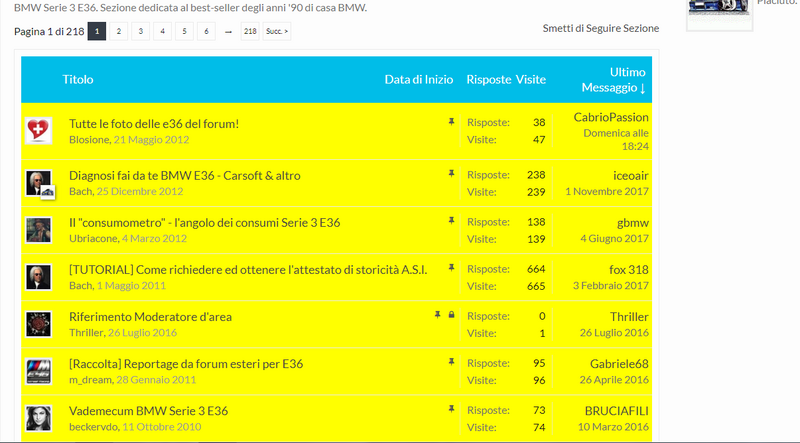The height and width of the screenshot is (443, 800).
Task: Go to page 3 of the thread list
Action: coord(140,31)
